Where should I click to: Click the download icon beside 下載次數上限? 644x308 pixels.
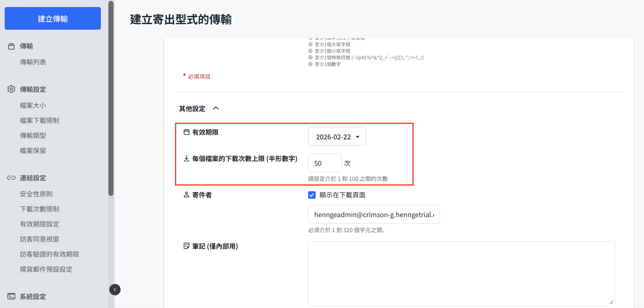click(187, 158)
